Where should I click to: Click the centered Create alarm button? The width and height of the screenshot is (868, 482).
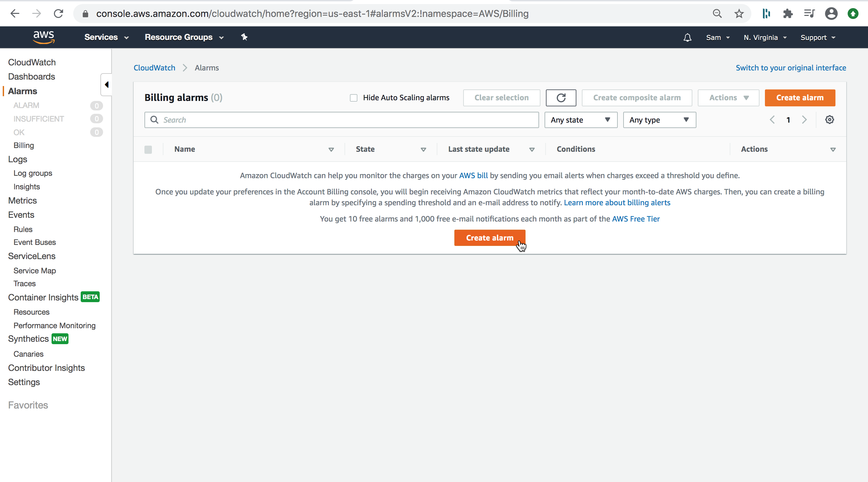[490, 238]
